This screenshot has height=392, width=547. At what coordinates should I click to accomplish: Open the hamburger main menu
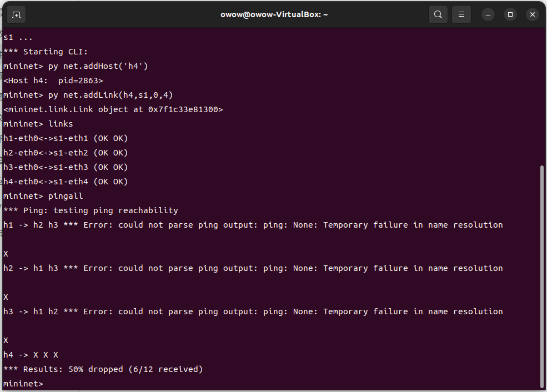click(461, 14)
